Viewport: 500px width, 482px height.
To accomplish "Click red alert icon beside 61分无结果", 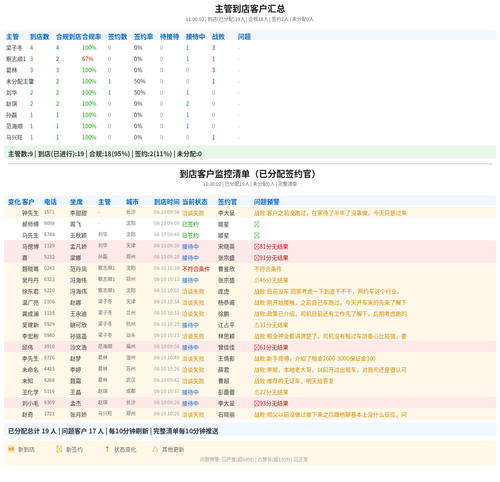I will click(x=257, y=347).
